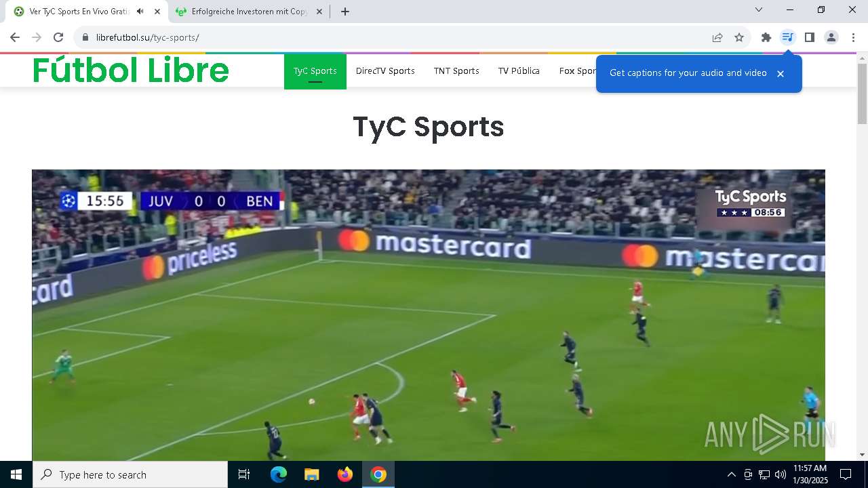The height and width of the screenshot is (488, 868).
Task: Click the Get captions for your audio text
Action: [688, 73]
